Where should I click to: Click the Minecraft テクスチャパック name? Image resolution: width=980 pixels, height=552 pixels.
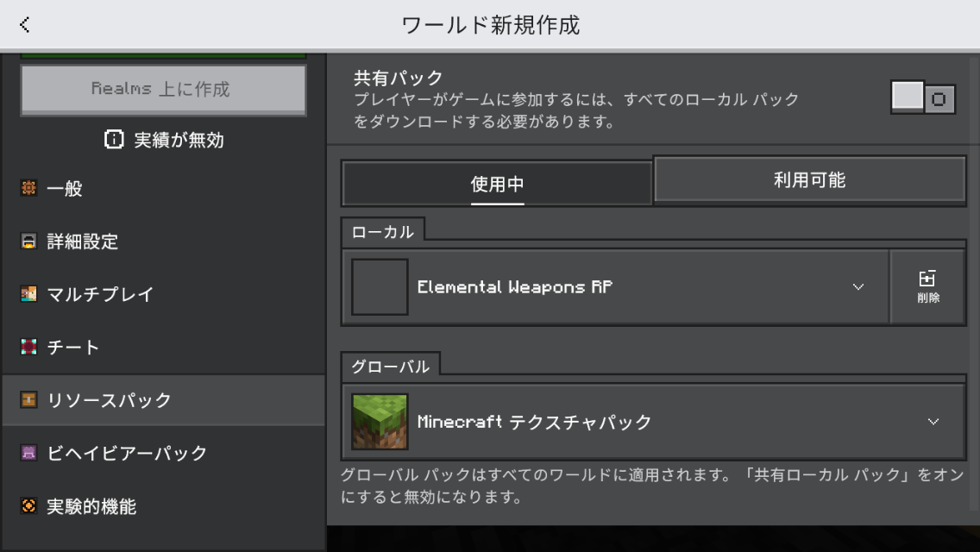(534, 422)
